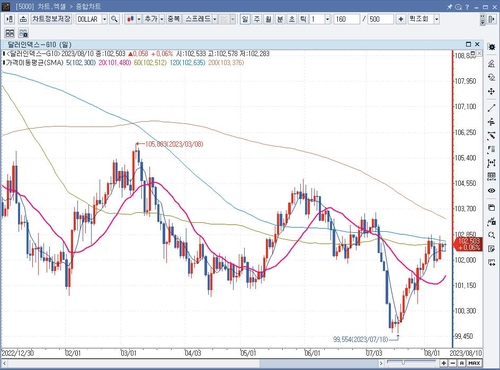This screenshot has height=370, width=500.
Task: Open the chart type dropdown arrow
Action: click(139, 19)
